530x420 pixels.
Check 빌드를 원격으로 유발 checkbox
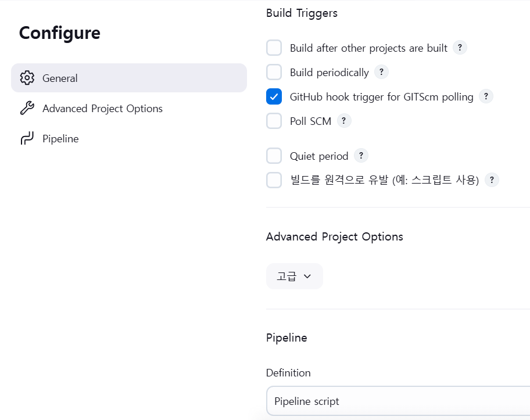274,180
